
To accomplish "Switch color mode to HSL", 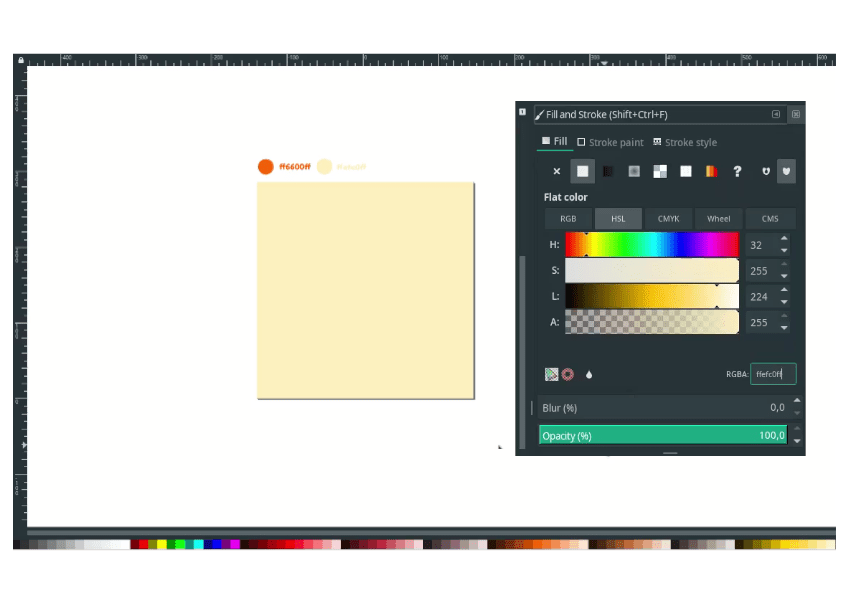I will coord(618,218).
